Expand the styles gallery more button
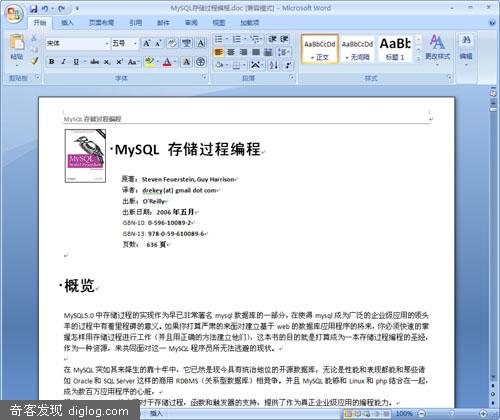The width and height of the screenshot is (500, 420). (x=418, y=59)
